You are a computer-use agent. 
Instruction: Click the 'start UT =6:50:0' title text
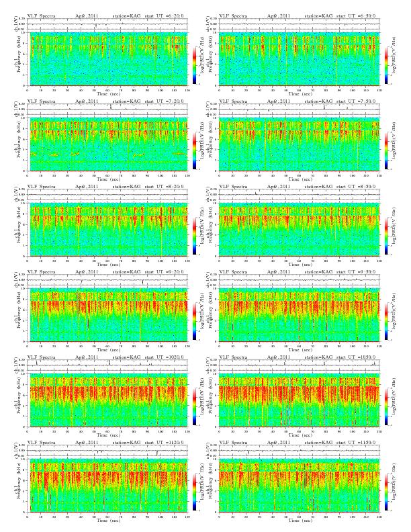pos(356,15)
